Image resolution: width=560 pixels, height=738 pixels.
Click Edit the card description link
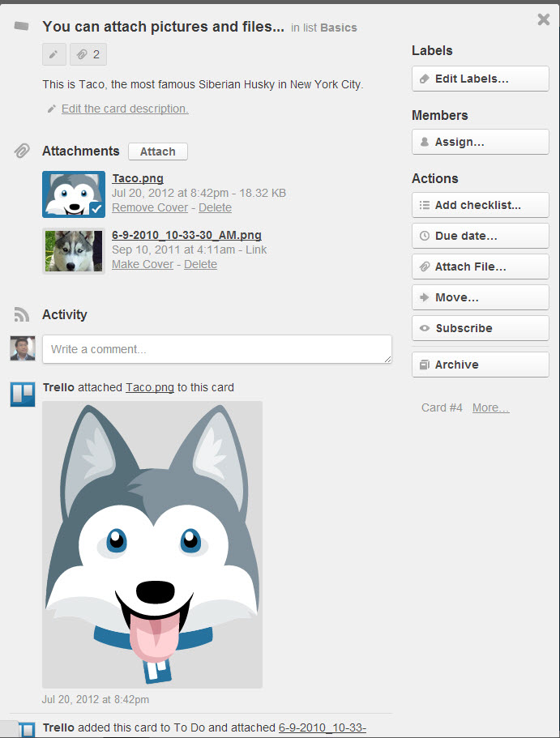pyautogui.click(x=125, y=109)
